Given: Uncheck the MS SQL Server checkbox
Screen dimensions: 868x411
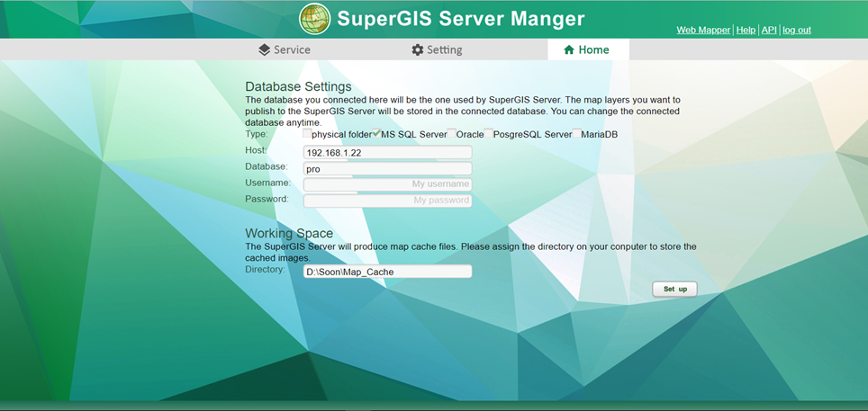Looking at the screenshot, I should click(376, 133).
